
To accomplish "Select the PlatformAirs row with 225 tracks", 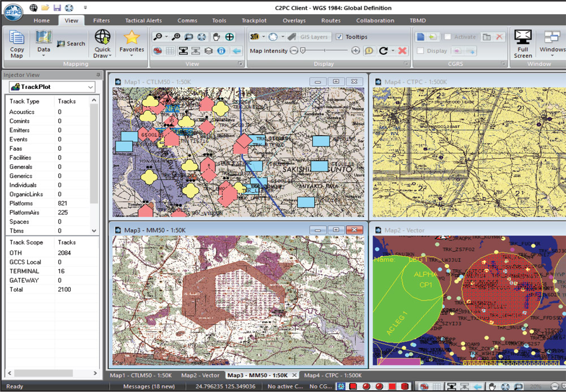I will tap(48, 213).
